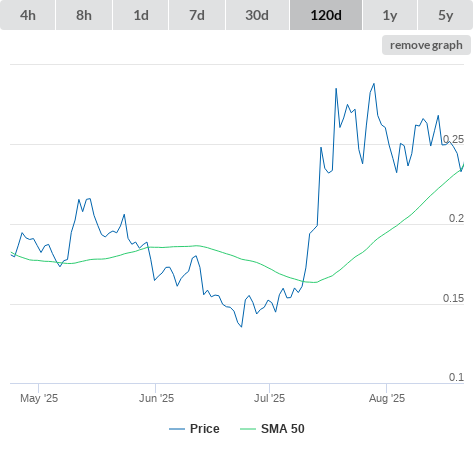Show the 30d price chart
The height and width of the screenshot is (455, 474).
pos(257,15)
